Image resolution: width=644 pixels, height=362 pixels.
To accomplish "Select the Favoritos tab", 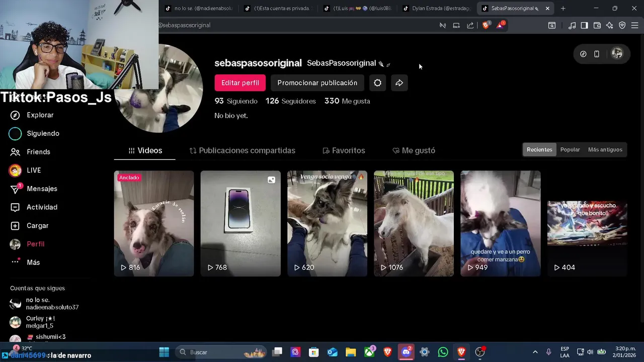I will [x=344, y=150].
